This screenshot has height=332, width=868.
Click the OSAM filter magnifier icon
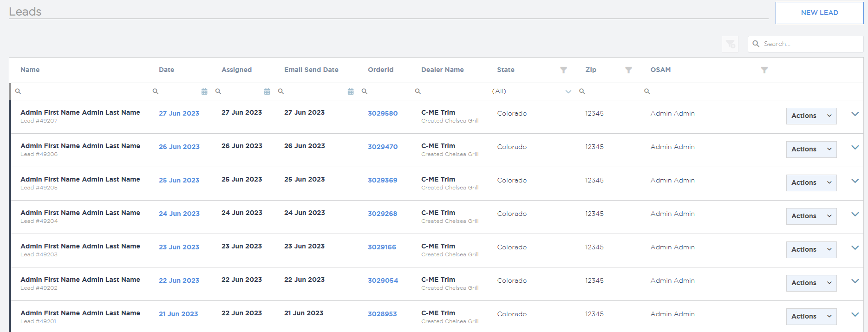point(647,91)
